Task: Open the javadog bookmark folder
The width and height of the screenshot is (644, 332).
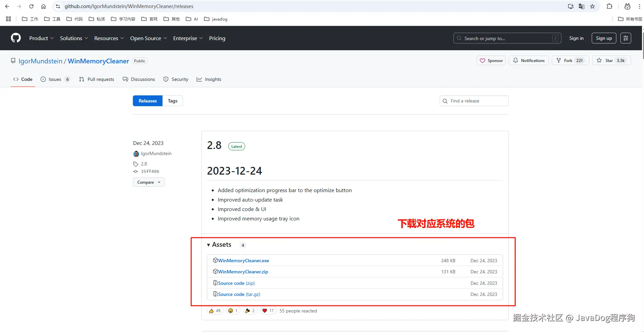Action: point(216,19)
